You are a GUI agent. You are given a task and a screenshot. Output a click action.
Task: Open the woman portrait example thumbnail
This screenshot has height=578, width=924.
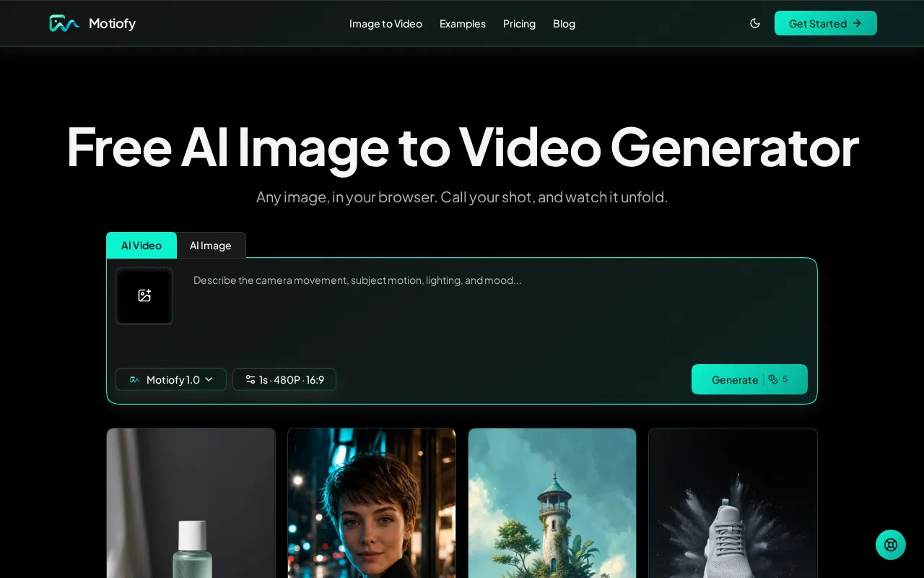(x=372, y=503)
